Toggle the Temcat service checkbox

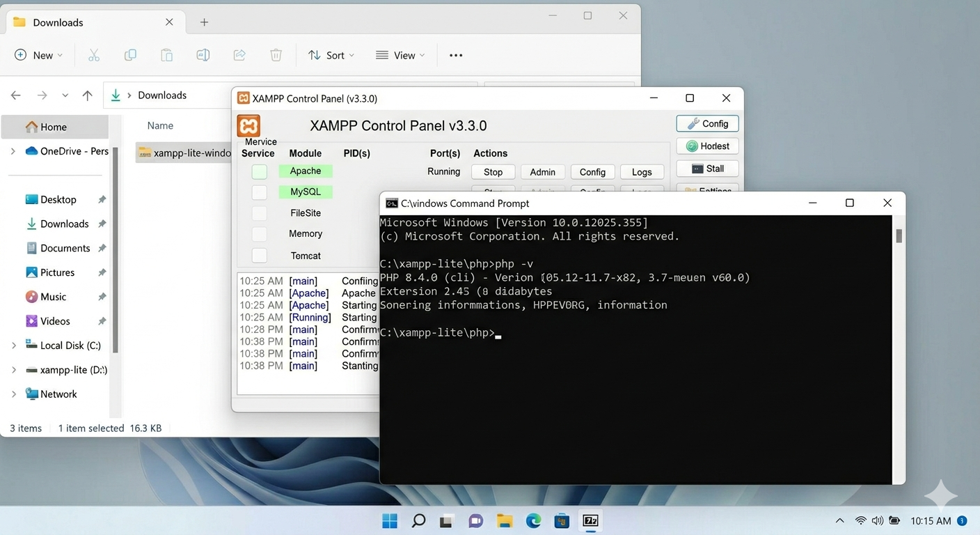tap(260, 256)
